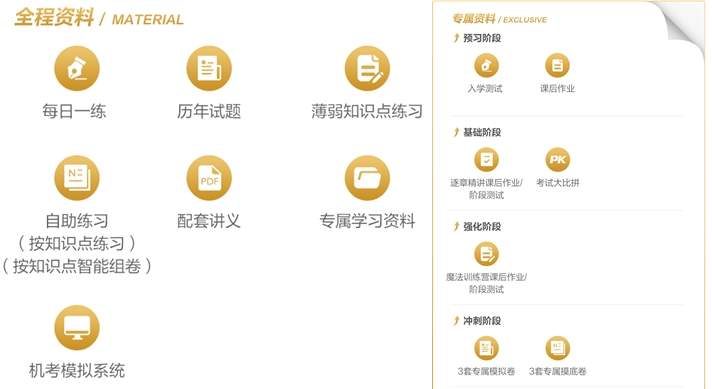Click the 入学测试 caption
The width and height of the screenshot is (712, 389).
pyautogui.click(x=485, y=89)
